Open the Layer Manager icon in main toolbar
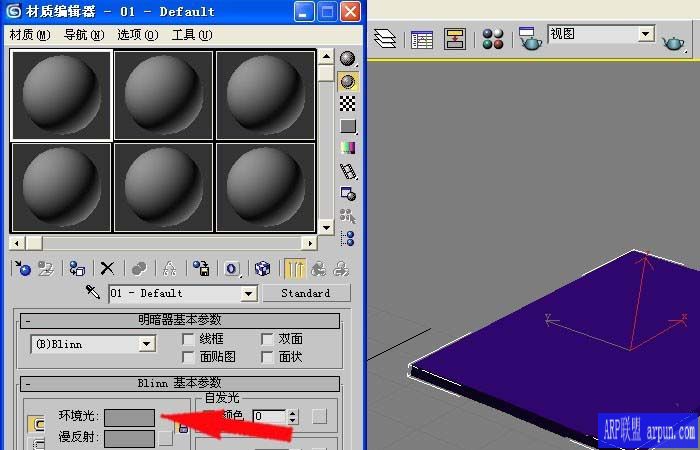700x450 pixels. (x=385, y=38)
